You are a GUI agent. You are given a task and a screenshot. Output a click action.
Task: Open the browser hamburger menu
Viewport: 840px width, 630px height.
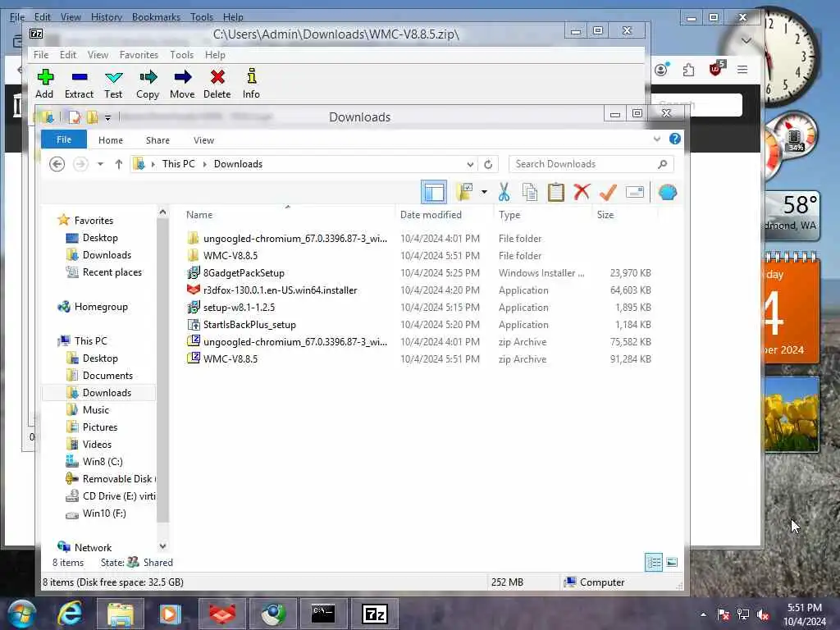coord(742,70)
